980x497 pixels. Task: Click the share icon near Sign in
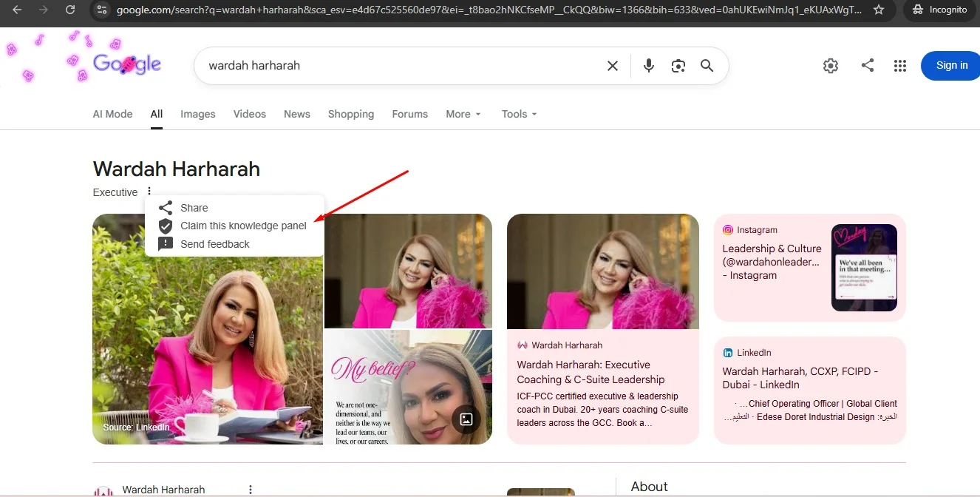(x=868, y=65)
